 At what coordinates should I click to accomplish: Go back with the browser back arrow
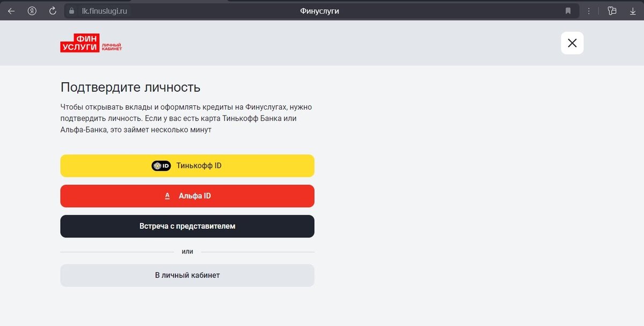tap(11, 11)
